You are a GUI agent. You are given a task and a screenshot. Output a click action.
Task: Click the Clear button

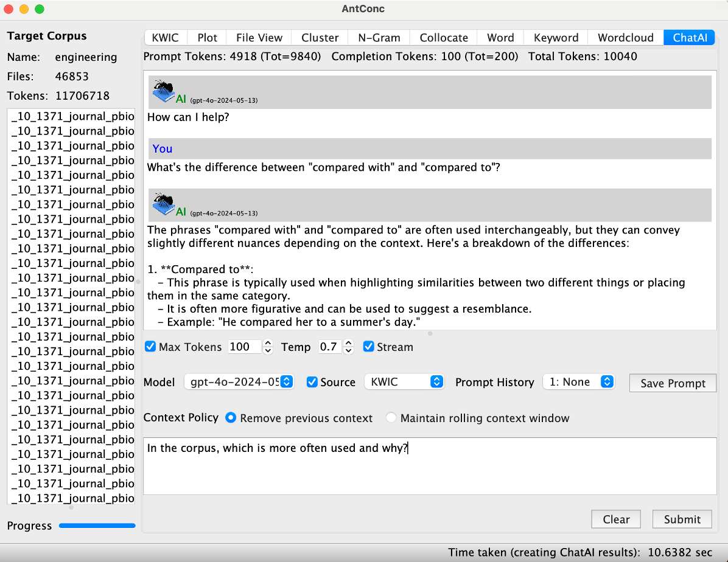pos(616,519)
